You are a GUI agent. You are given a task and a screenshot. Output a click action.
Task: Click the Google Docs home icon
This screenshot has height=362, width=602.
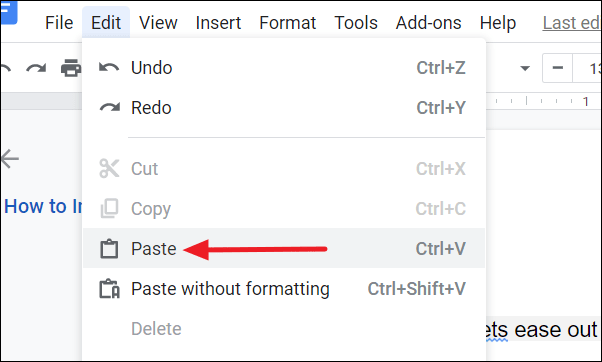tap(8, 12)
